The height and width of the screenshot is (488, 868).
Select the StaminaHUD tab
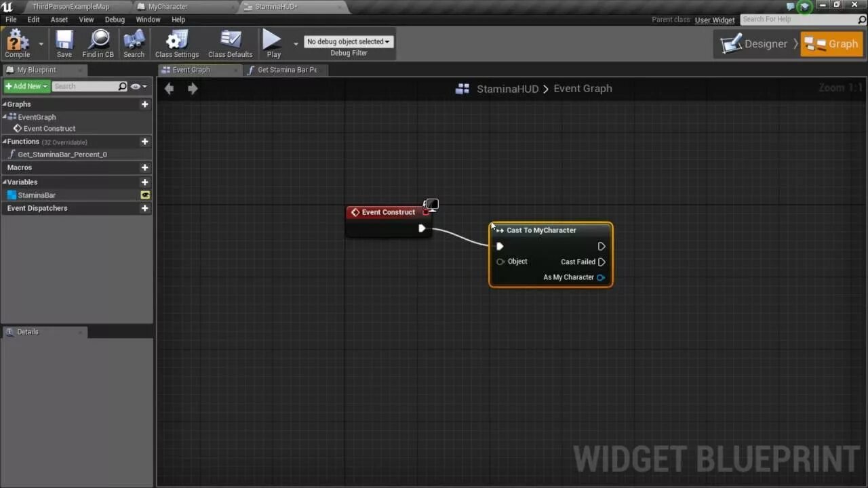(275, 7)
